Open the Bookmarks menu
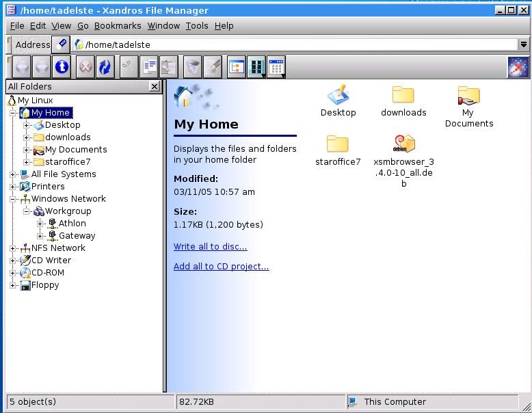 pyautogui.click(x=118, y=26)
